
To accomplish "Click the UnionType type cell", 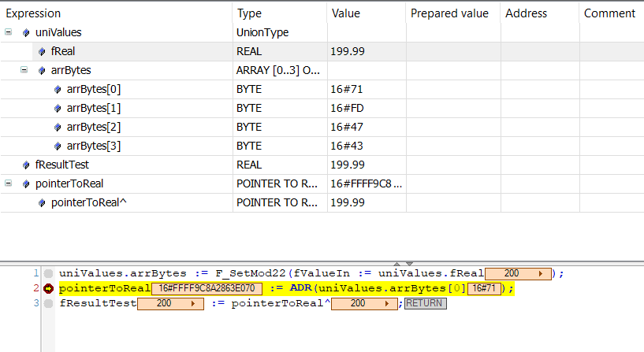I will (280, 32).
